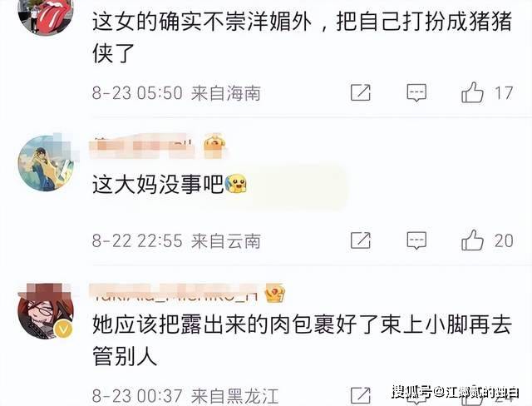Image resolution: width=532 pixels, height=406 pixels.
Task: Tap timestamp 8-23 05:50 来自海南
Action: 176,93
